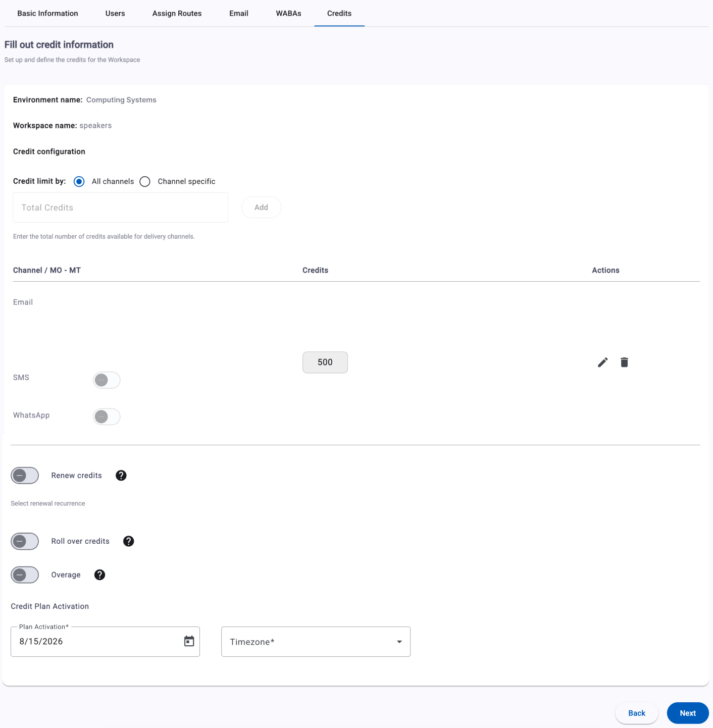Screen dimensions: 713x728
Task: Select the Credits tab
Action: (339, 14)
